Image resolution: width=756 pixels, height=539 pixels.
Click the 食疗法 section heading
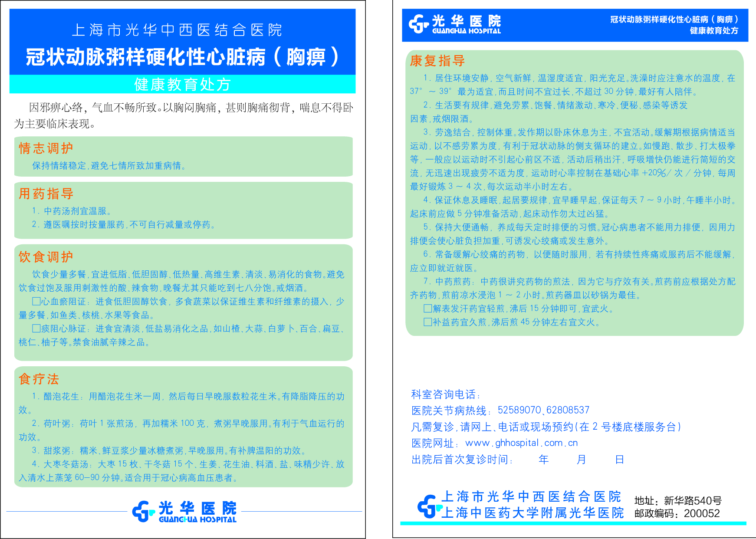coord(39,379)
